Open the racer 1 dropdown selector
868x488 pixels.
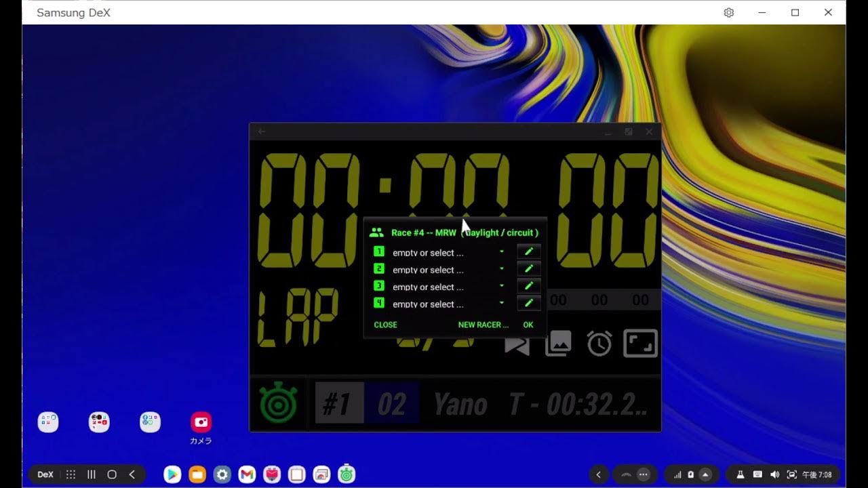point(448,252)
